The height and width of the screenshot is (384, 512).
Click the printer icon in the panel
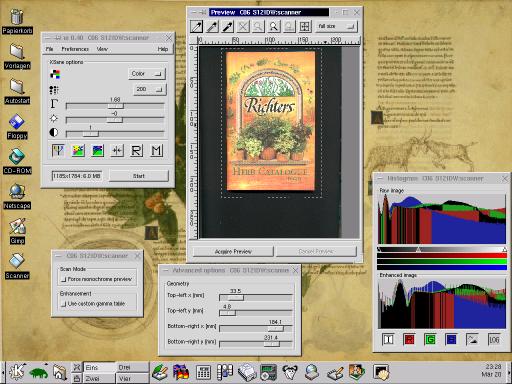click(247, 372)
